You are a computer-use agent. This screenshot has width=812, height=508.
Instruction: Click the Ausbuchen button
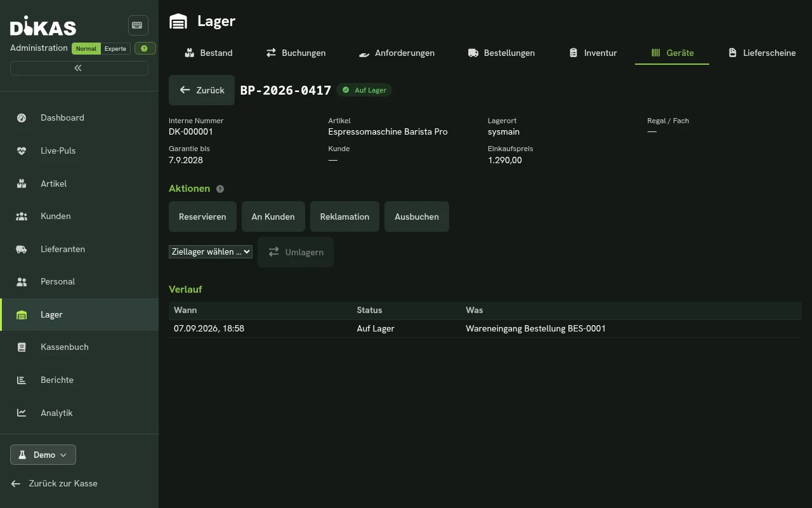tap(417, 217)
